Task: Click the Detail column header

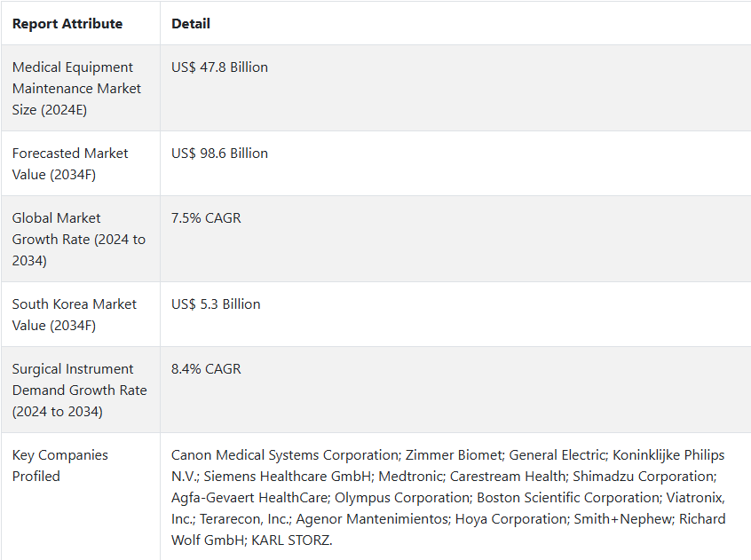Action: pos(191,23)
